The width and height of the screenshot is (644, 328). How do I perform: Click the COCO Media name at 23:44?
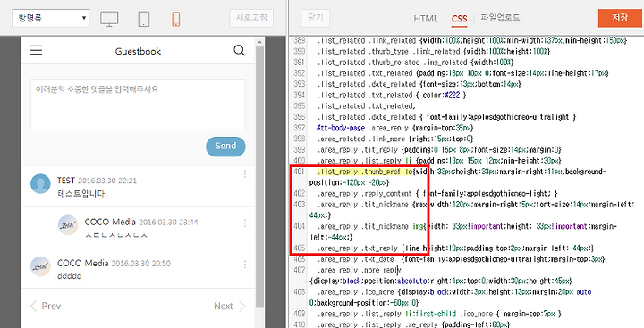point(110,222)
